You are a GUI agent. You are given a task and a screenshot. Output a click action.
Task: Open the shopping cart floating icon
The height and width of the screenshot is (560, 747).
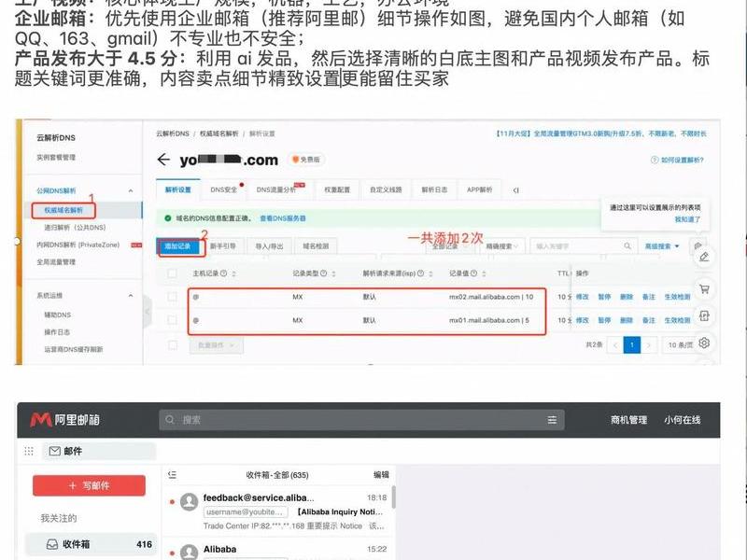tap(704, 288)
